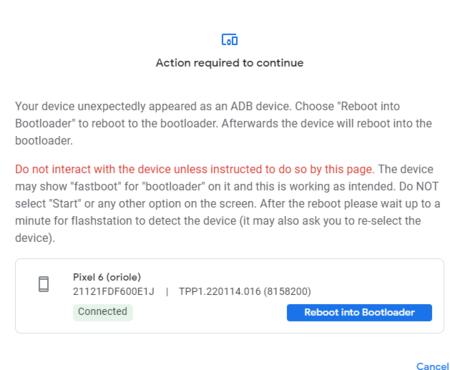Click the vertical separator between serial and build
This screenshot has height=370, width=450.
point(167,292)
